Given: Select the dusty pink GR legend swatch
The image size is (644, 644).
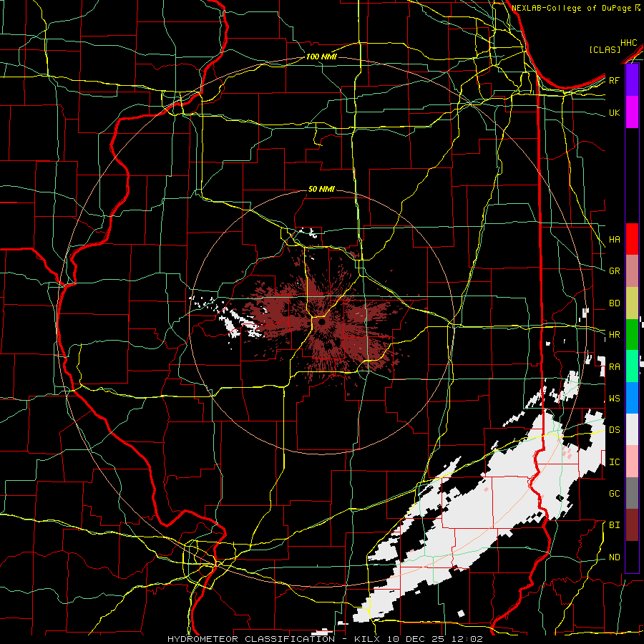Looking at the screenshot, I should click(x=632, y=271).
